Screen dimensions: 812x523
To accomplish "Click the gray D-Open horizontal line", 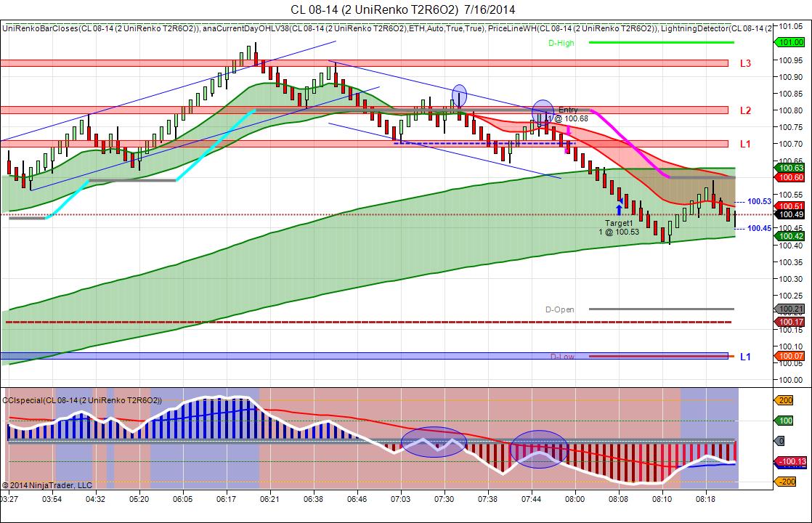I will [662, 309].
